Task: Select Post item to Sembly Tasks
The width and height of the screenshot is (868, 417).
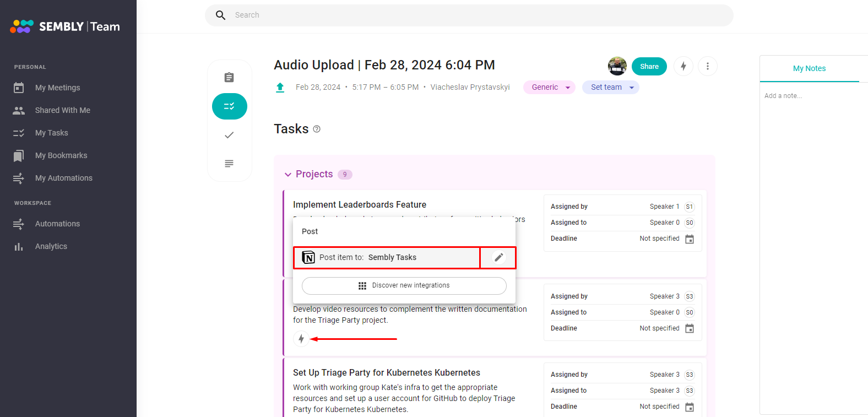Action: [x=387, y=257]
